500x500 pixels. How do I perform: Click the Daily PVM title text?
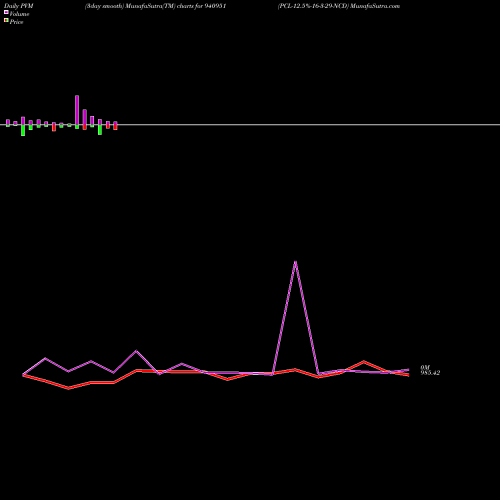(19, 6)
